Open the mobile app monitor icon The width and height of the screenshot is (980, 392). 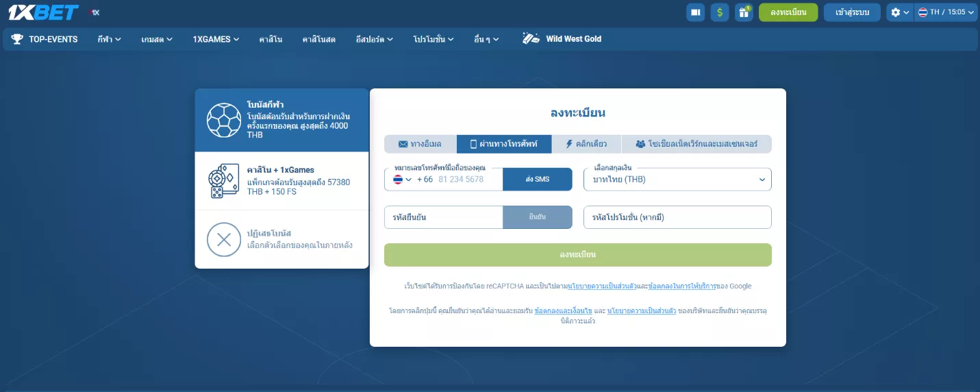(695, 12)
